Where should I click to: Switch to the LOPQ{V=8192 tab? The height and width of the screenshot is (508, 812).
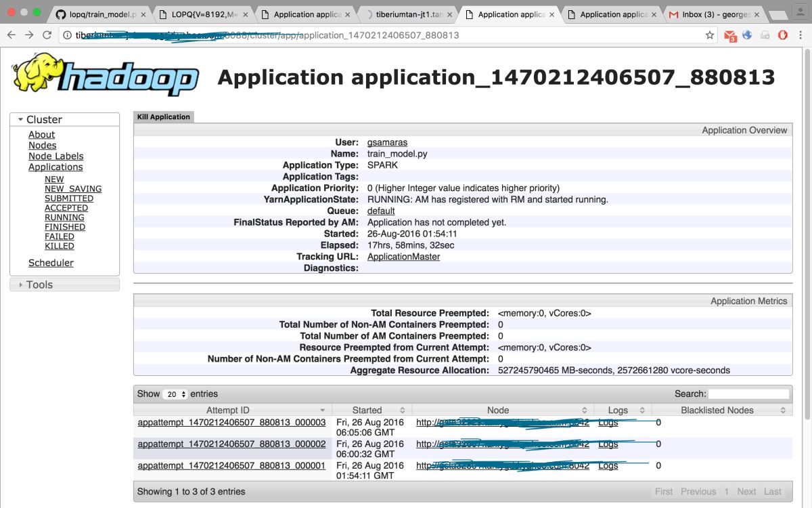coord(203,14)
